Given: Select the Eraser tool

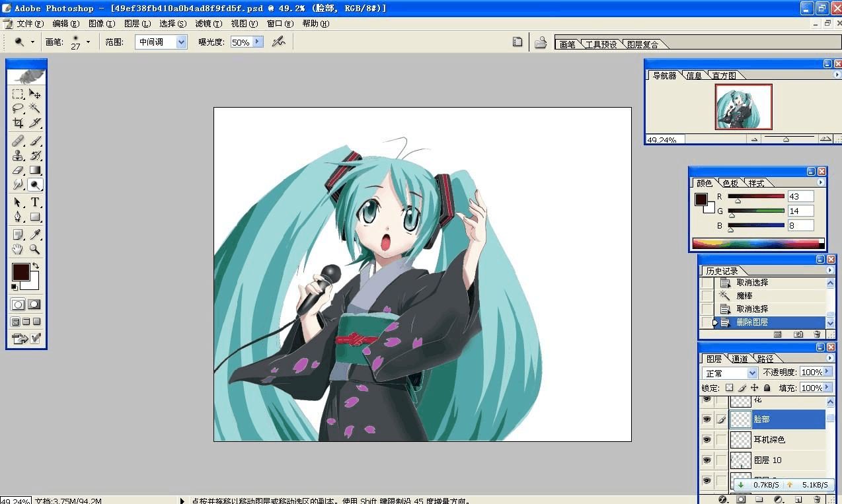Looking at the screenshot, I should click(x=19, y=170).
